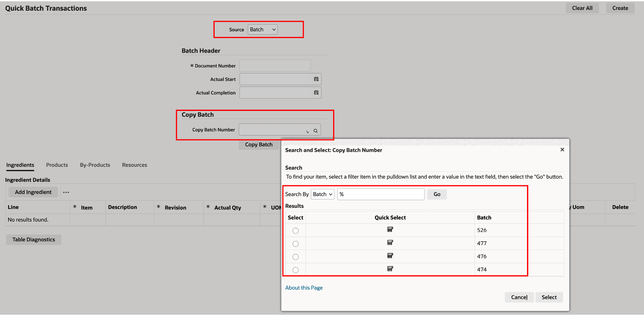Click the Copy Batch button
The image size is (644, 315).
[258, 144]
